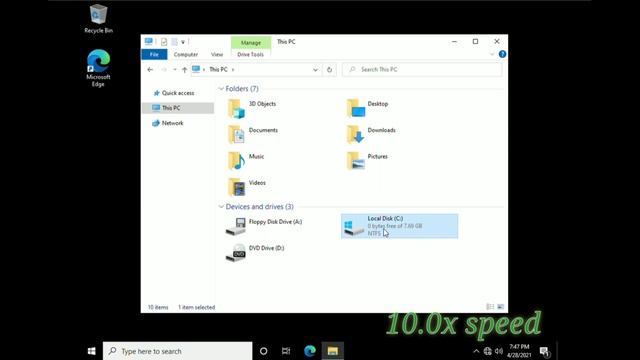
Task: Select the 3D Objects folder
Action: [x=252, y=109]
